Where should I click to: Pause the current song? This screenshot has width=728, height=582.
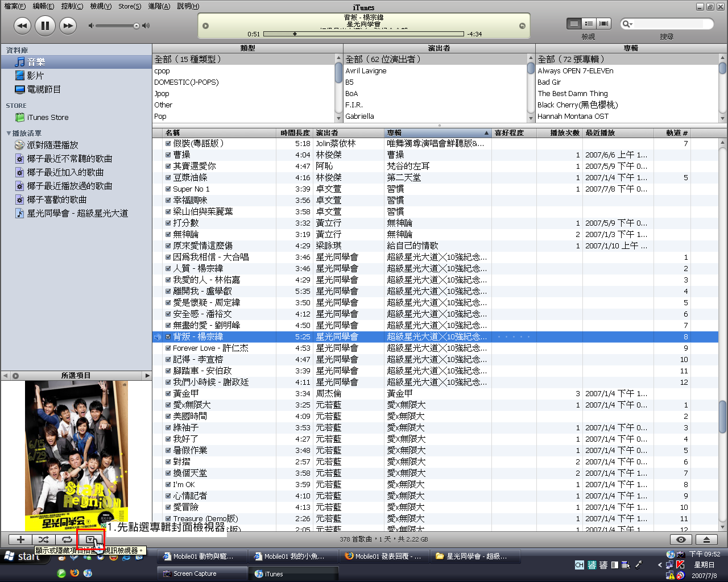tap(45, 26)
